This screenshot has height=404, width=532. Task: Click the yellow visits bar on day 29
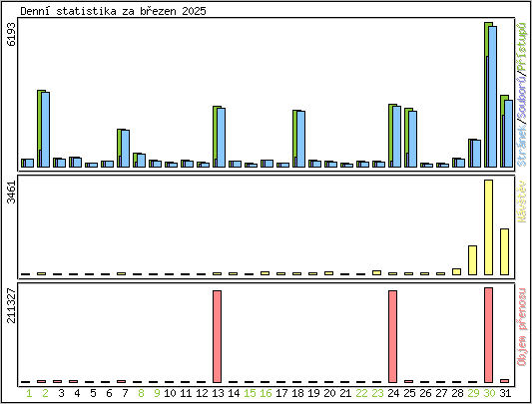click(x=473, y=260)
